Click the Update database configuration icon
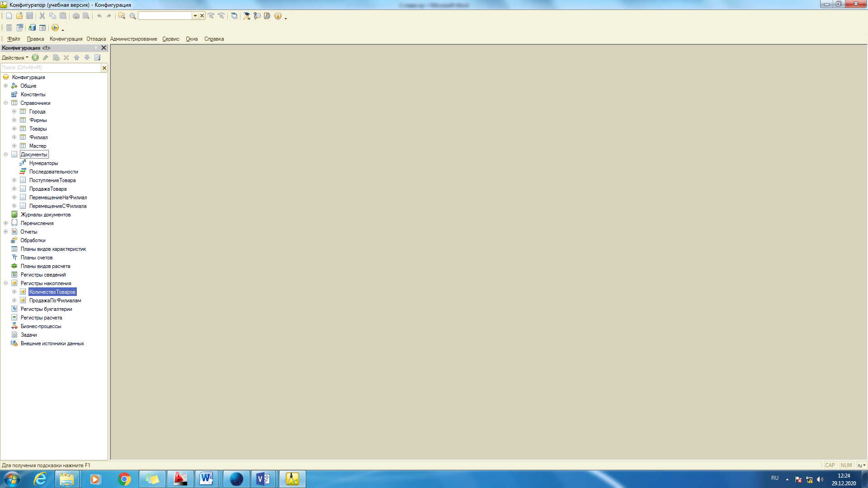868x488 pixels. pyautogui.click(x=32, y=28)
